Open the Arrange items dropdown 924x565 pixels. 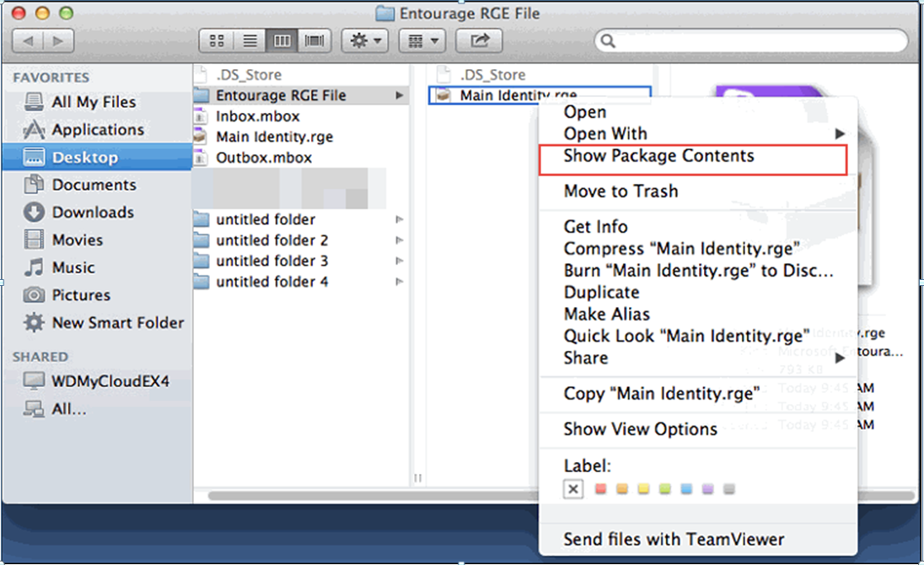click(x=422, y=40)
